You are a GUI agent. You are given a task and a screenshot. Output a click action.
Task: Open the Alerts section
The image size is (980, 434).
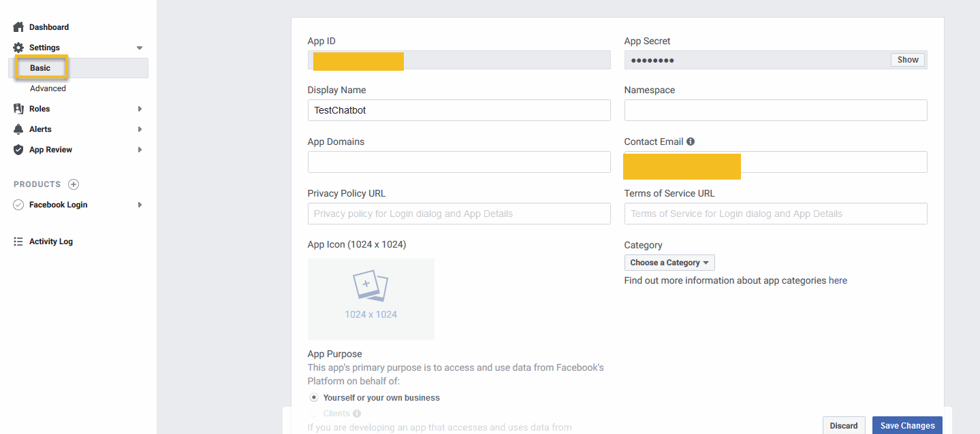pos(40,129)
